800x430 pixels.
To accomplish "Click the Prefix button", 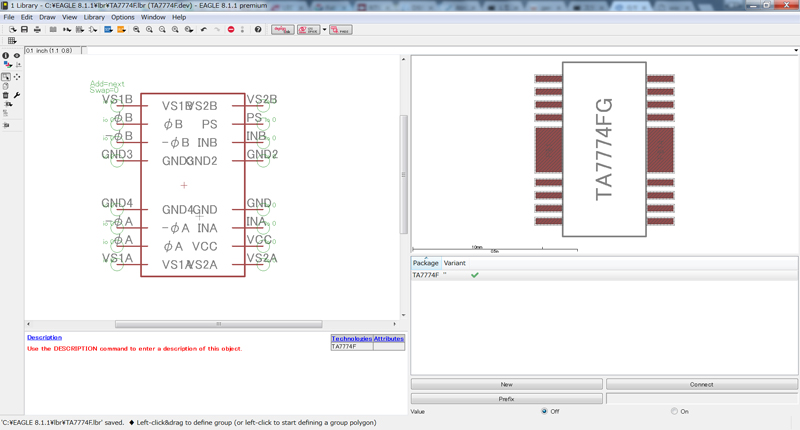I will click(507, 398).
